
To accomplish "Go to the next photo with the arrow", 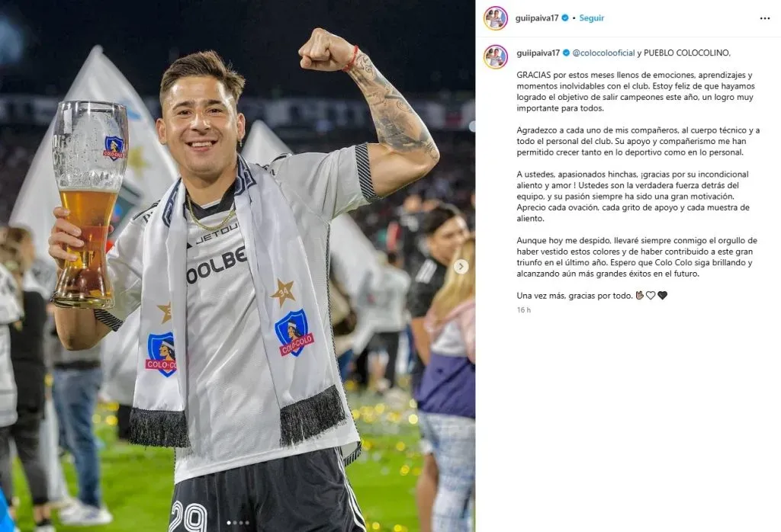I will (x=461, y=266).
